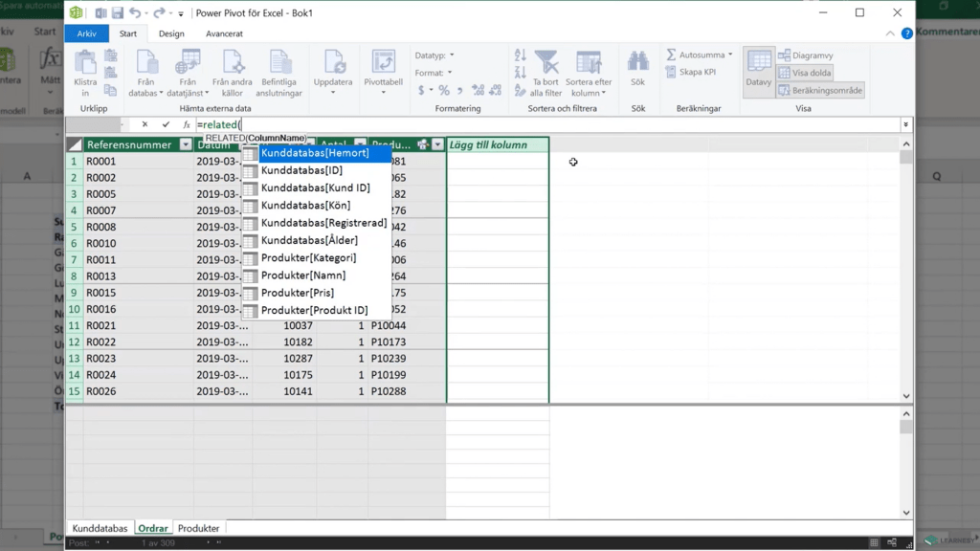
Task: Open the Referensnummer column filter dropdown
Action: [x=185, y=145]
